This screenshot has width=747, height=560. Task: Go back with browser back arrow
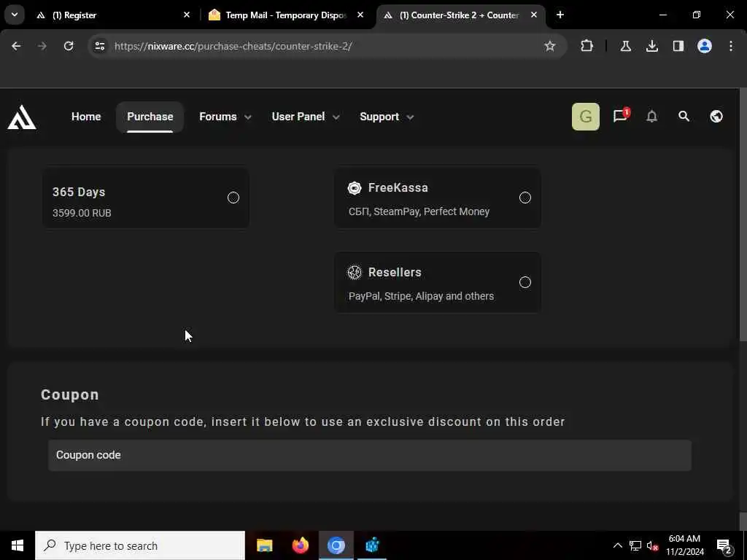[x=16, y=46]
